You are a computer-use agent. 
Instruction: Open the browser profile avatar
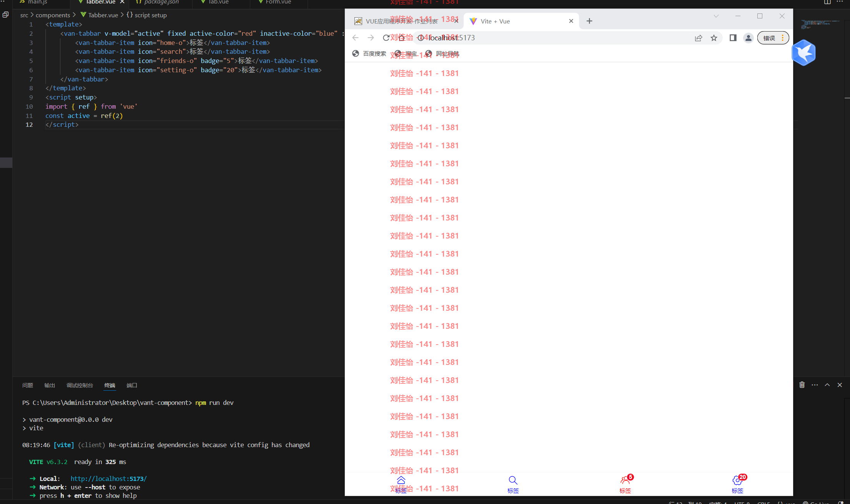pyautogui.click(x=748, y=38)
